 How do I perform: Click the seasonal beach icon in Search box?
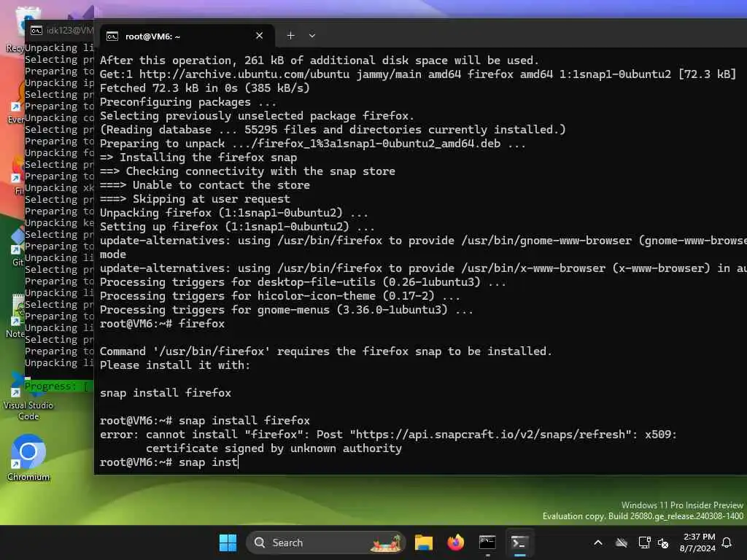pyautogui.click(x=387, y=542)
